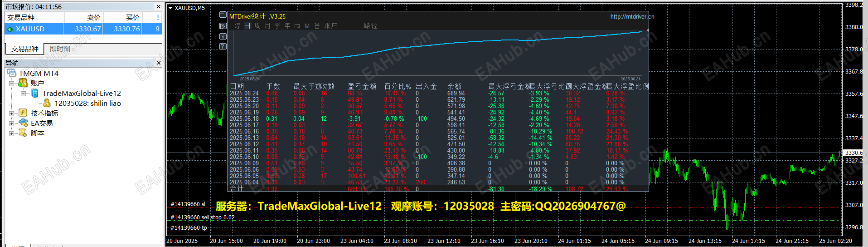Screen dimensions: 868x247
Task: Expand the 脚本 tree node
Action: click(12, 133)
